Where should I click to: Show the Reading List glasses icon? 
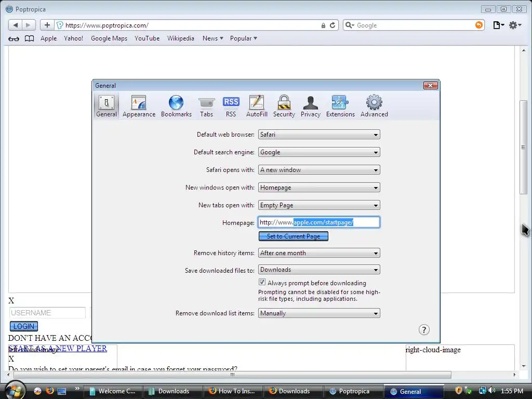click(x=14, y=38)
